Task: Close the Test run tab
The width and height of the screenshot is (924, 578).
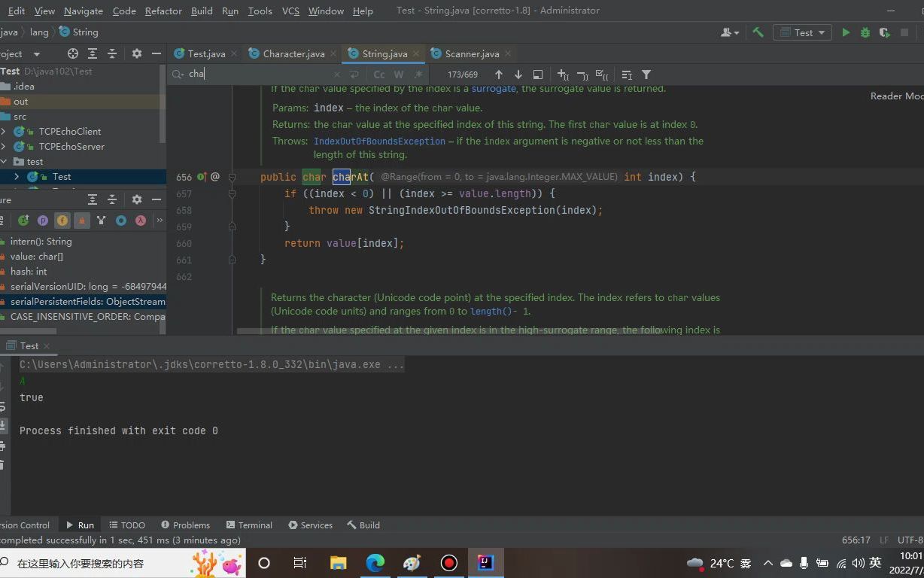Action: tap(47, 346)
